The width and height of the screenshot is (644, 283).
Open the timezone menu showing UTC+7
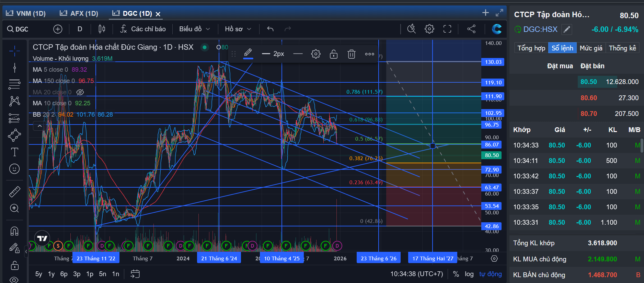pos(416,274)
